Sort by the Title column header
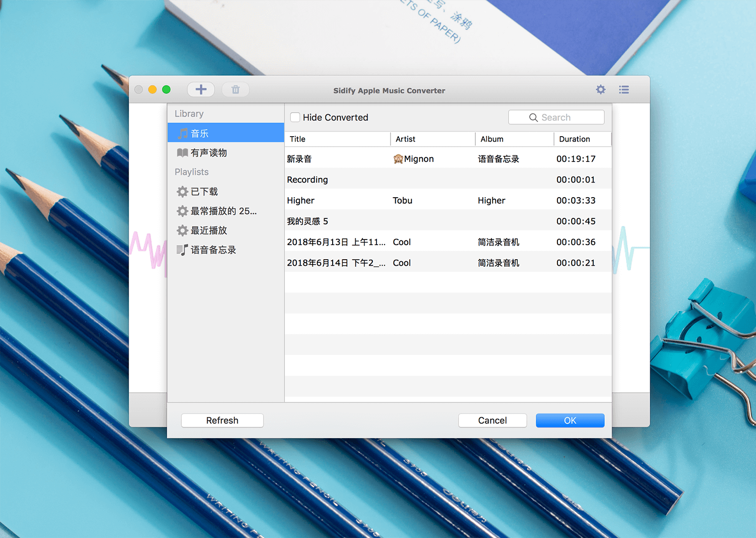This screenshot has width=756, height=538. tap(338, 139)
